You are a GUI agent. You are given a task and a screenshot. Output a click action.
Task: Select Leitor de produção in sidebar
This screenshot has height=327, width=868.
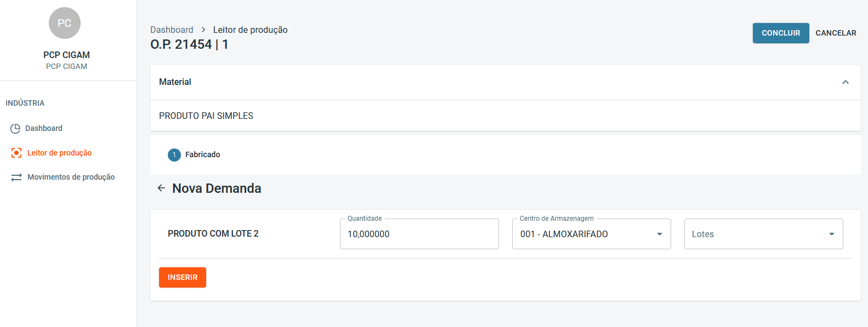[59, 153]
